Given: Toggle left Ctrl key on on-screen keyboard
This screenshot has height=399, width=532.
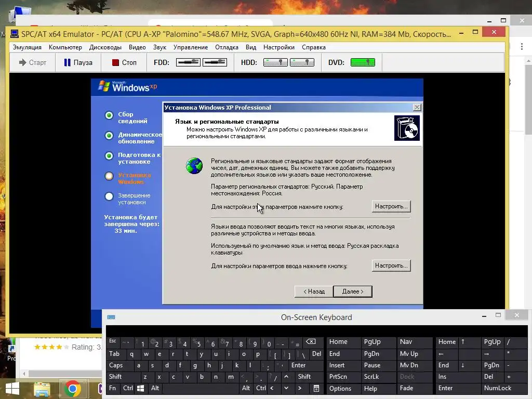Looking at the screenshot, I should pos(128,388).
